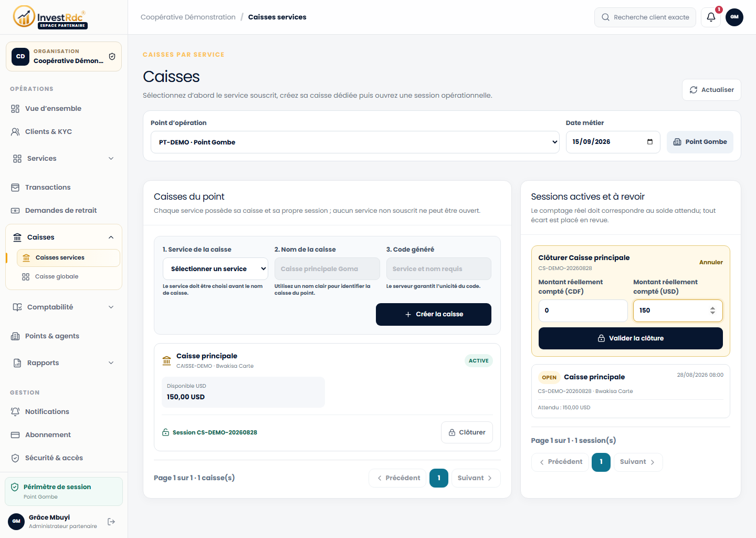Expand the Services menu
Screen dimensions: 756x538
pos(64,159)
